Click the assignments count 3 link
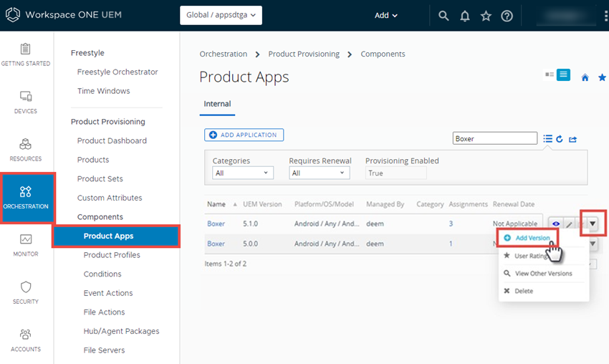The image size is (609, 364). click(x=451, y=224)
